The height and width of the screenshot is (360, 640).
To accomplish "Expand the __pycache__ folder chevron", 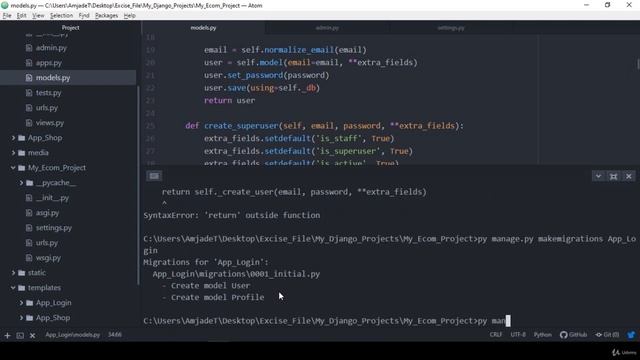I will tap(21, 183).
